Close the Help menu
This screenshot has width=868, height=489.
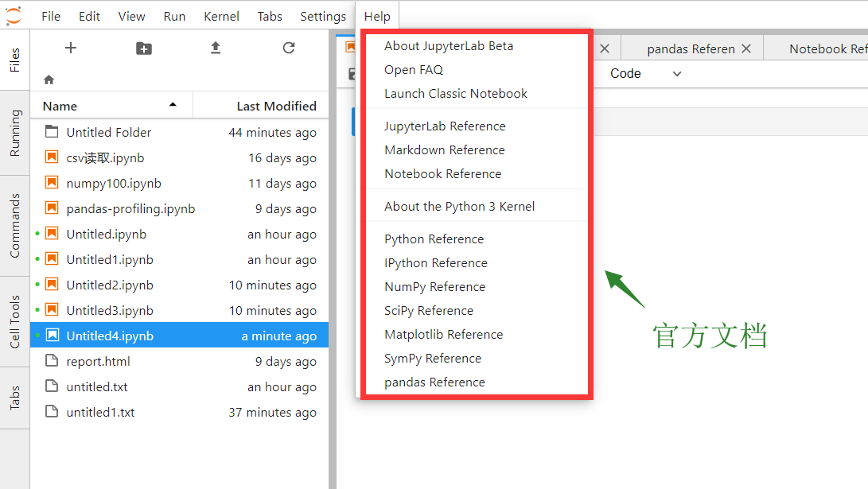click(x=377, y=17)
